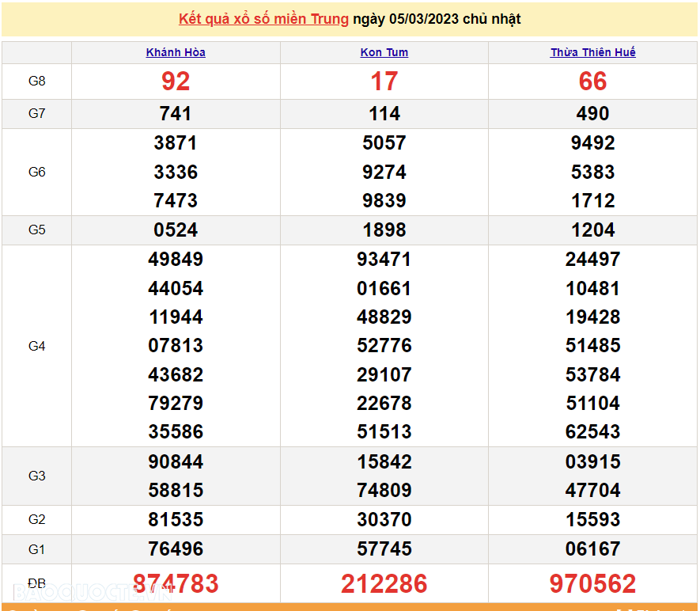Click the ĐB jackpot number 874783
The image size is (700, 611).
pyautogui.click(x=176, y=584)
